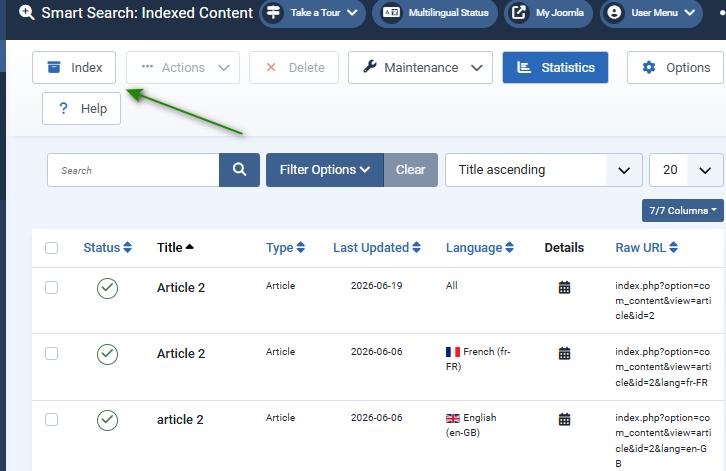Expand the Maintenance menu

pyautogui.click(x=420, y=68)
